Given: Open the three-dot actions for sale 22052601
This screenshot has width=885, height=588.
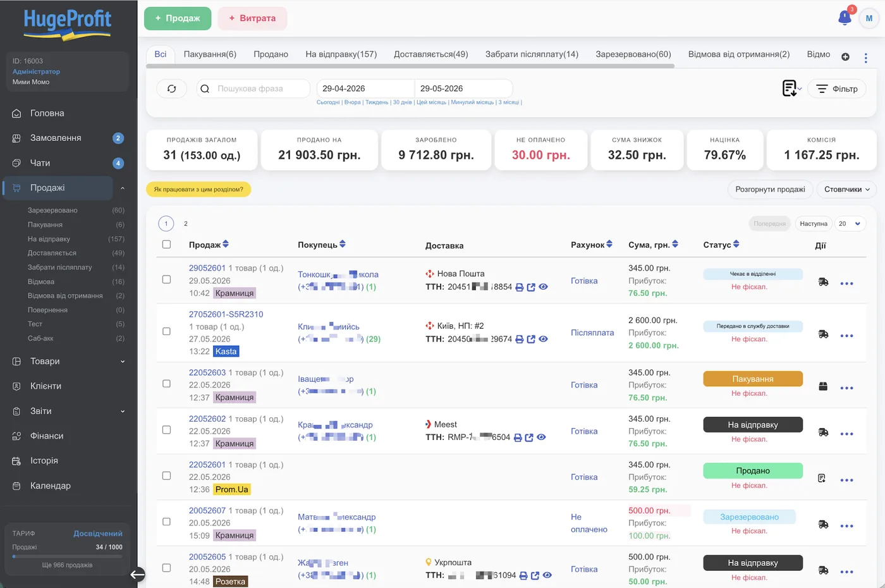Looking at the screenshot, I should click(x=846, y=480).
